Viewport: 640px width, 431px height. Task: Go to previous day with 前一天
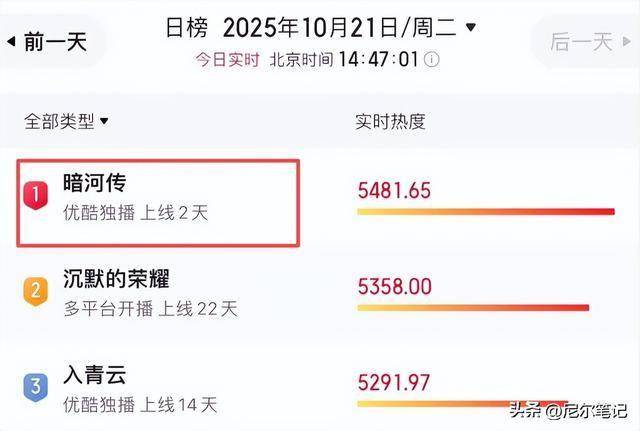coord(46,42)
